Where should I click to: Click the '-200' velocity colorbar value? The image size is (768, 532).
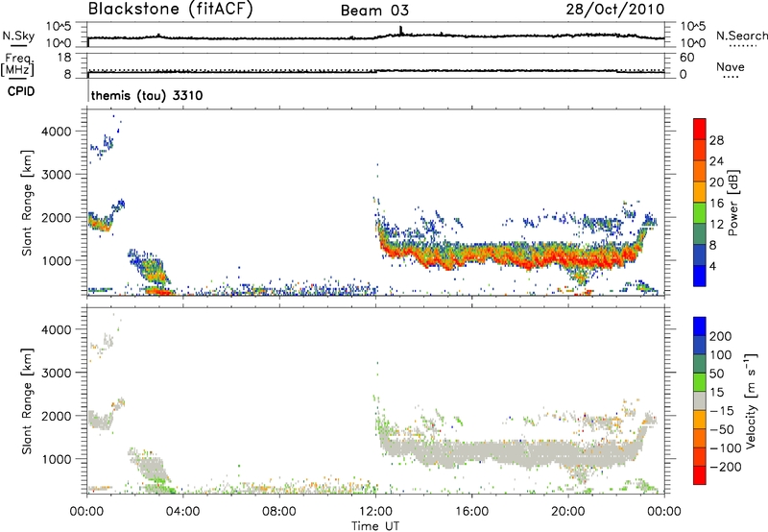point(725,467)
